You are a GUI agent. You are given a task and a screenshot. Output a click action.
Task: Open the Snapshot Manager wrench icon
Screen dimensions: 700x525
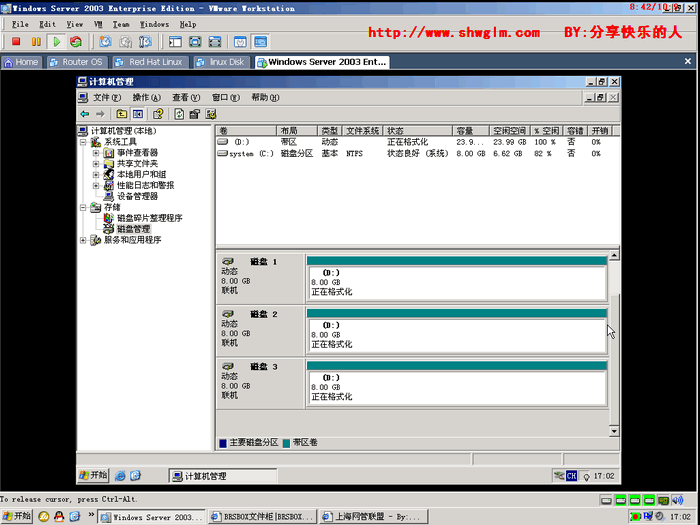[146, 42]
